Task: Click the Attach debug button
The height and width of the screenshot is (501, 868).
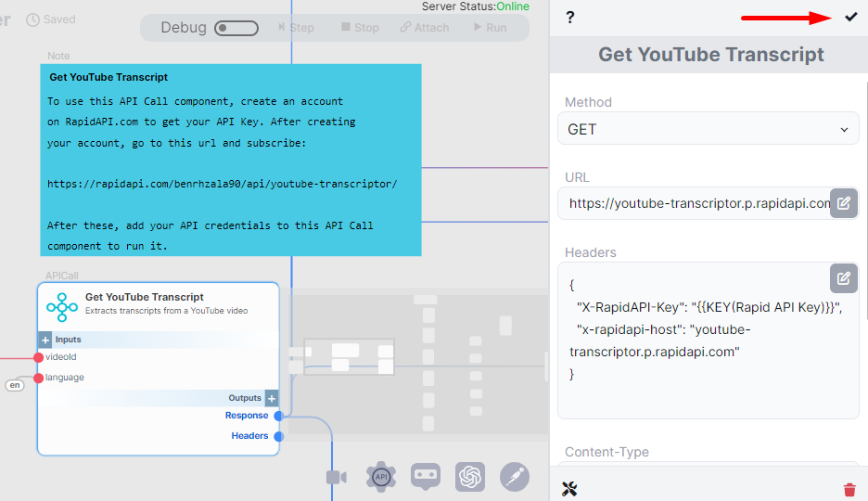Action: click(425, 27)
